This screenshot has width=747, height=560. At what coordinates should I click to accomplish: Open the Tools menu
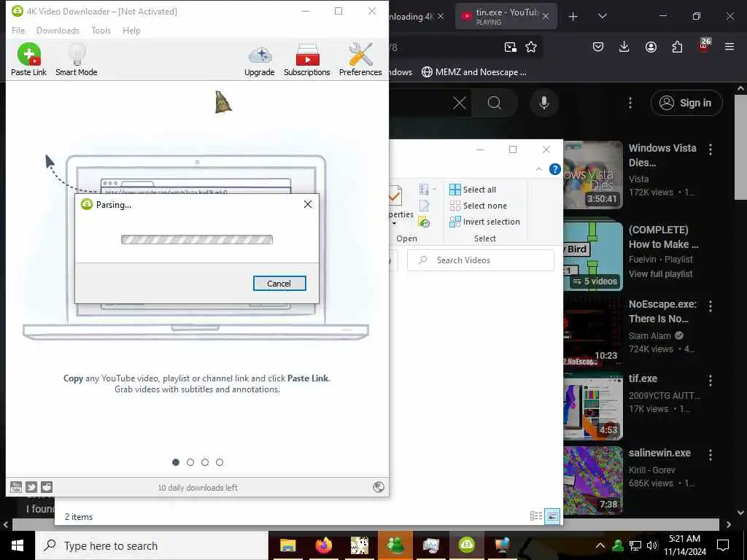101,31
